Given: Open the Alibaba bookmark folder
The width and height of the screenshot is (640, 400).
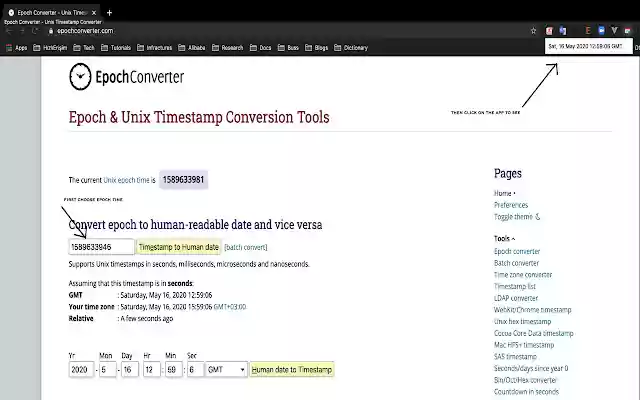Looking at the screenshot, I should (192, 48).
